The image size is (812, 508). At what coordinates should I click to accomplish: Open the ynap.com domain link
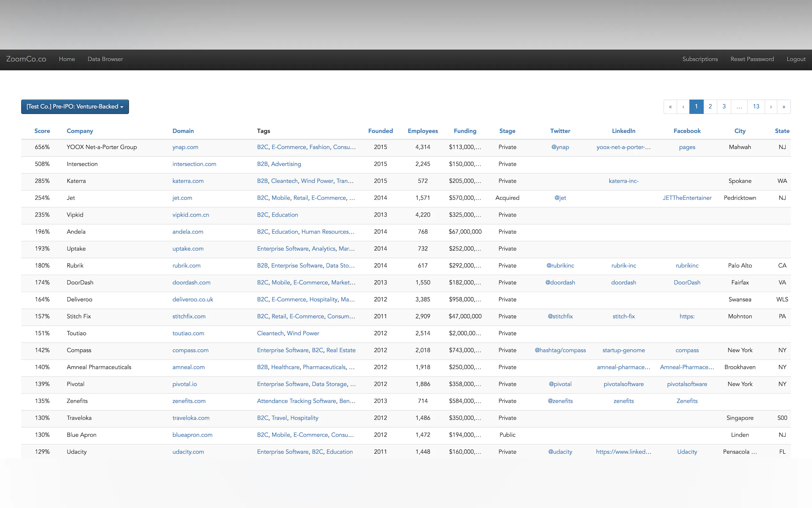click(x=185, y=147)
